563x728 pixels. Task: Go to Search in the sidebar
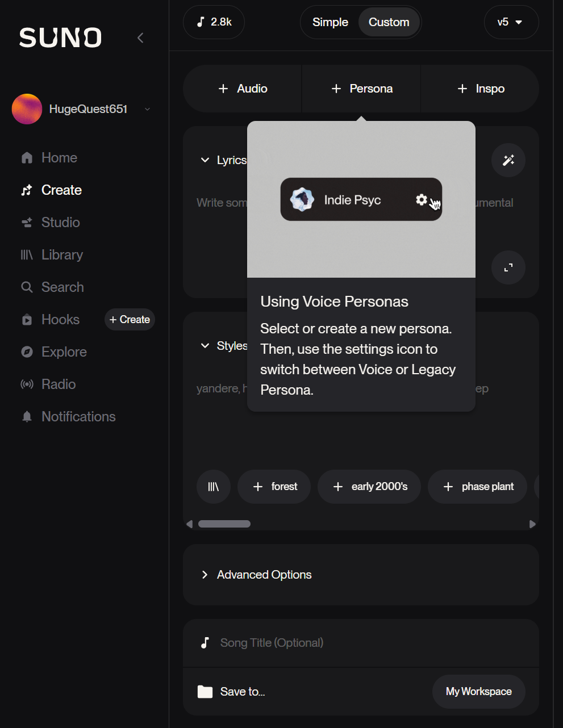62,287
